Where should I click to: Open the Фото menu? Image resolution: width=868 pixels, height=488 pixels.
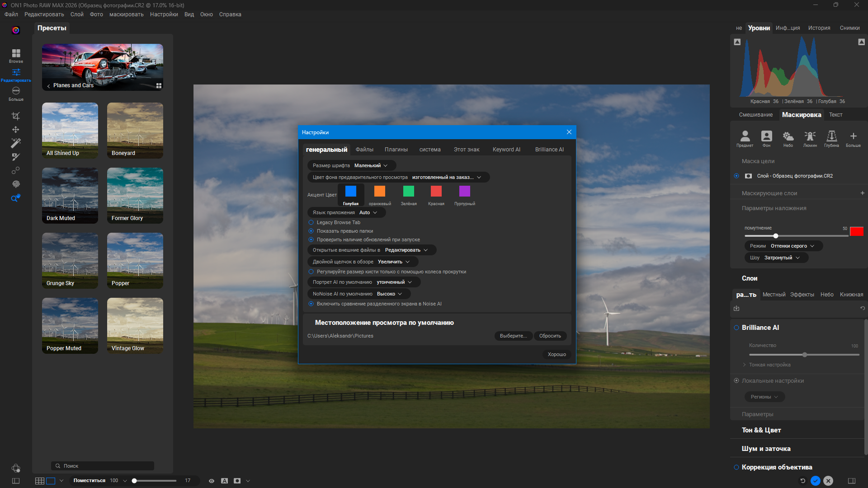click(x=96, y=14)
